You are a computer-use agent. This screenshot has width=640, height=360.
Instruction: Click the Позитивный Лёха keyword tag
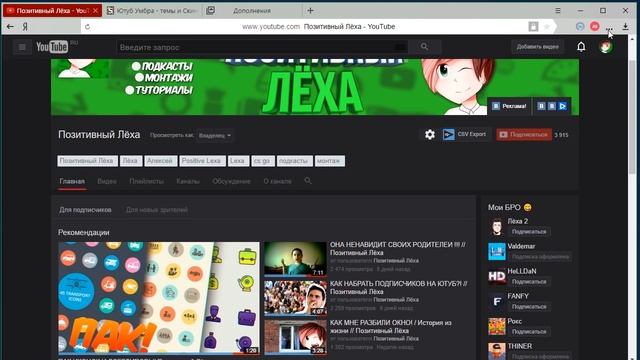tap(87, 161)
